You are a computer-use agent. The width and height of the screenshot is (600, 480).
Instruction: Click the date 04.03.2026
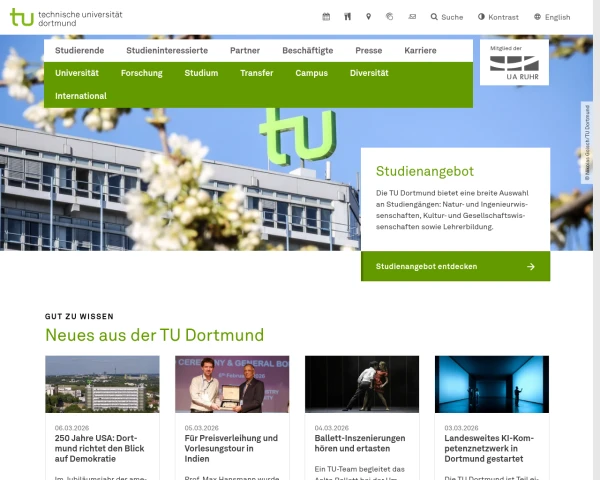click(332, 428)
